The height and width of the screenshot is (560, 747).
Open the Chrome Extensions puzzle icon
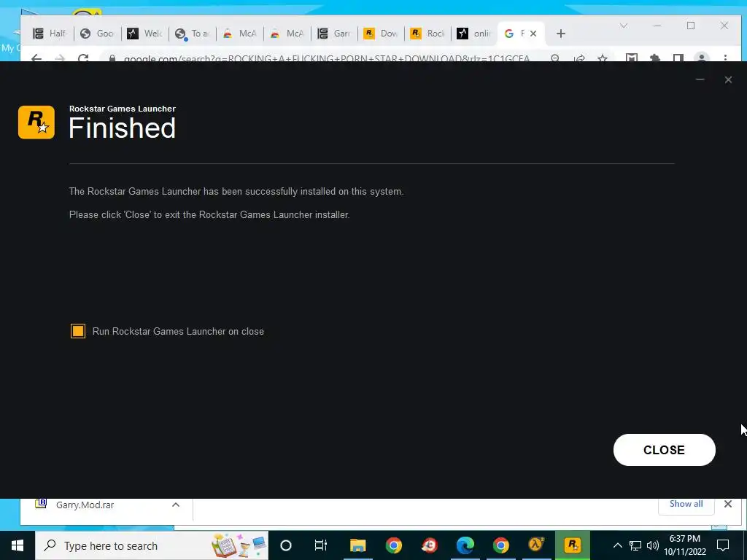pyautogui.click(x=655, y=58)
